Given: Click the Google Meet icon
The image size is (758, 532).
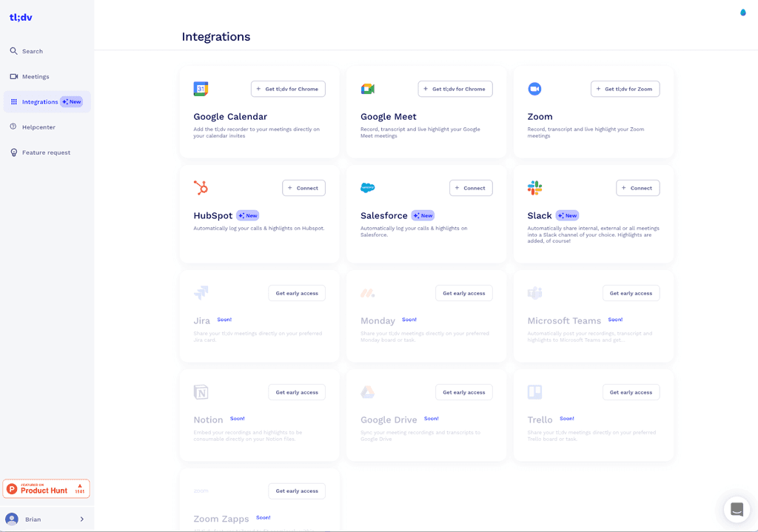Looking at the screenshot, I should [367, 87].
